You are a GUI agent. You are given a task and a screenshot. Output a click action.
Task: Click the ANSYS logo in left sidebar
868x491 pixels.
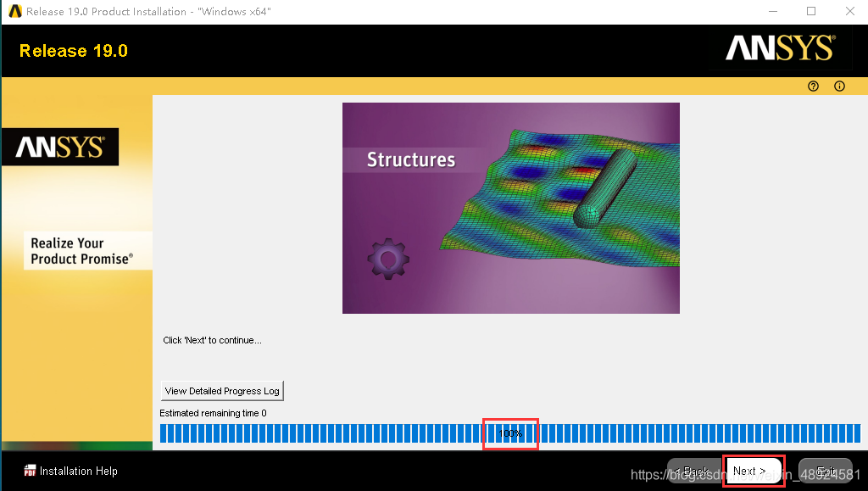tap(60, 147)
